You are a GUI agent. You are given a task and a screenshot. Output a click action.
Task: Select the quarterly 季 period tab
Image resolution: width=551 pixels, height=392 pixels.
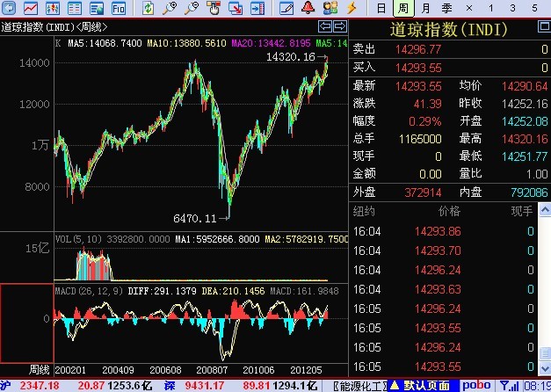click(x=446, y=8)
